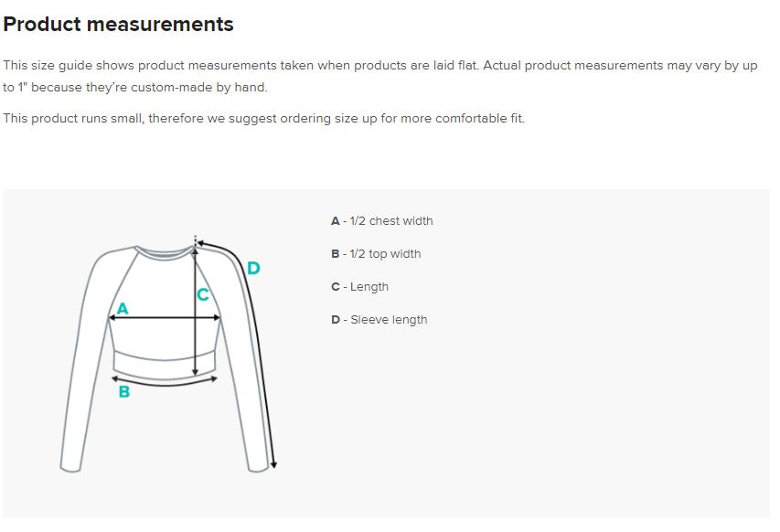Viewport: 780px width, 532px height.
Task: Select the "C - Length" legend entry
Action: point(359,287)
